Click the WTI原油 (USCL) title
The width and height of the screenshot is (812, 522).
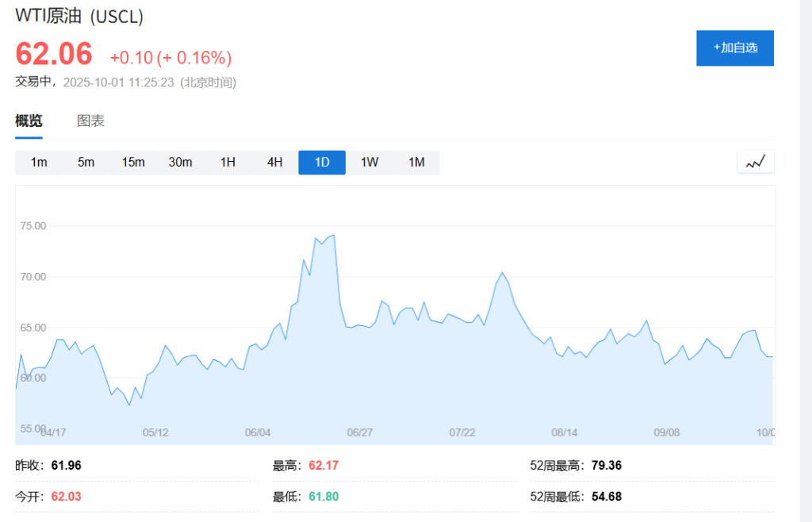(x=79, y=16)
